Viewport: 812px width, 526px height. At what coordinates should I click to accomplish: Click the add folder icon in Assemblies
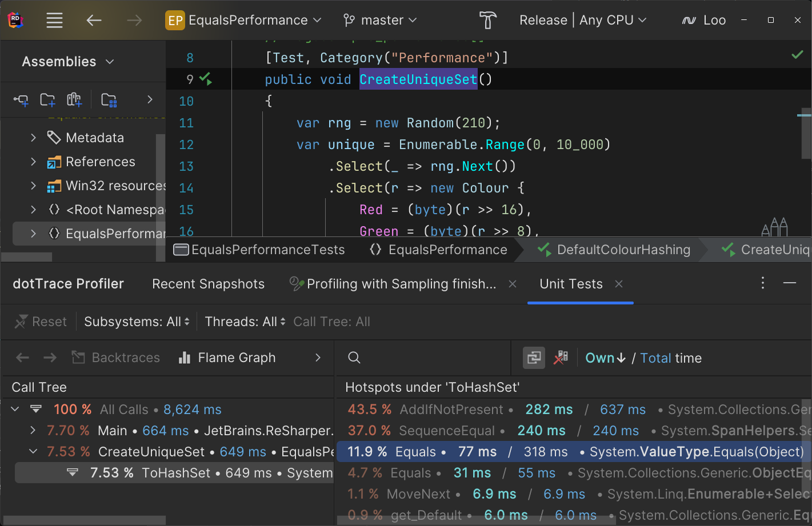(47, 100)
